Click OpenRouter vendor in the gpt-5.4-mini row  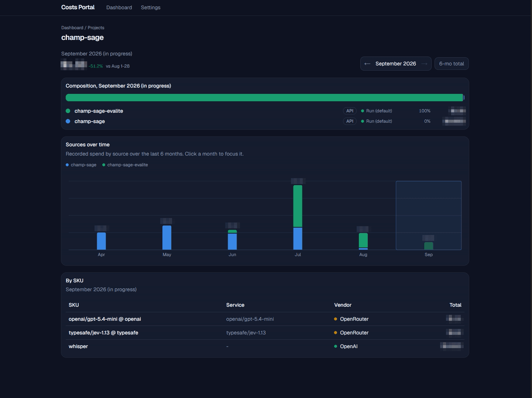(x=351, y=319)
